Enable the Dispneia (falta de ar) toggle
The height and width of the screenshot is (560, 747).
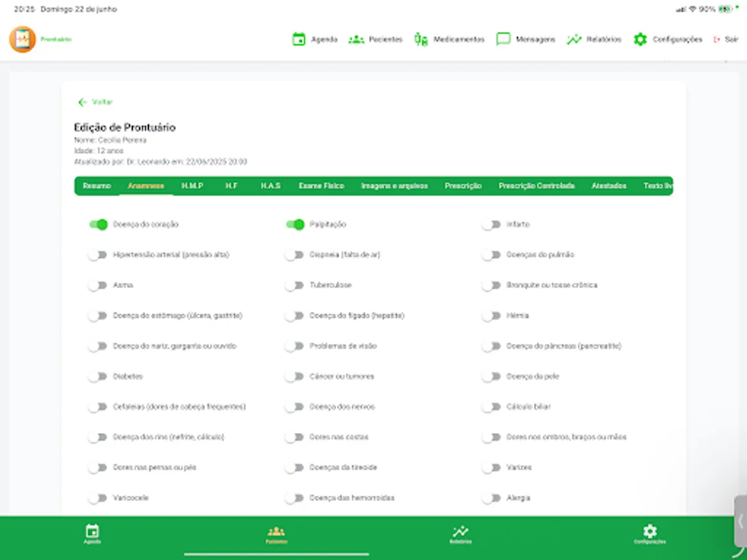[294, 254]
